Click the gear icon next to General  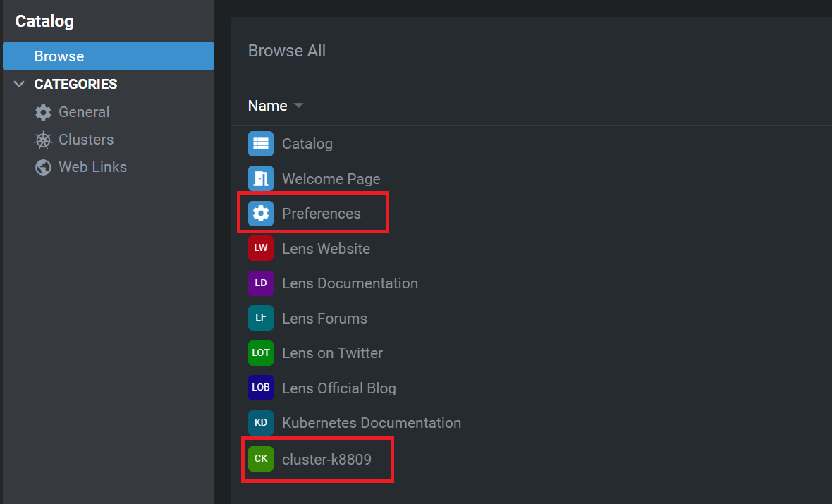(x=43, y=112)
